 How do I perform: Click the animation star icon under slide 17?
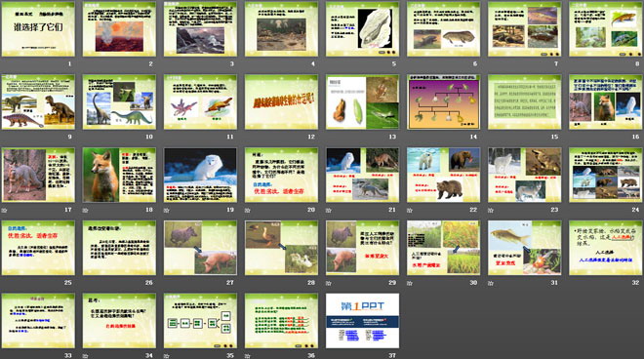pyautogui.click(x=4, y=210)
